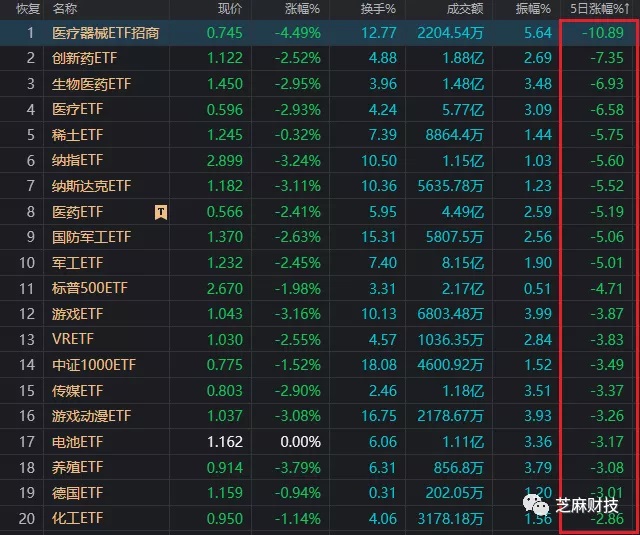Click the -4.49% change value
This screenshot has width=640, height=535.
[x=298, y=33]
